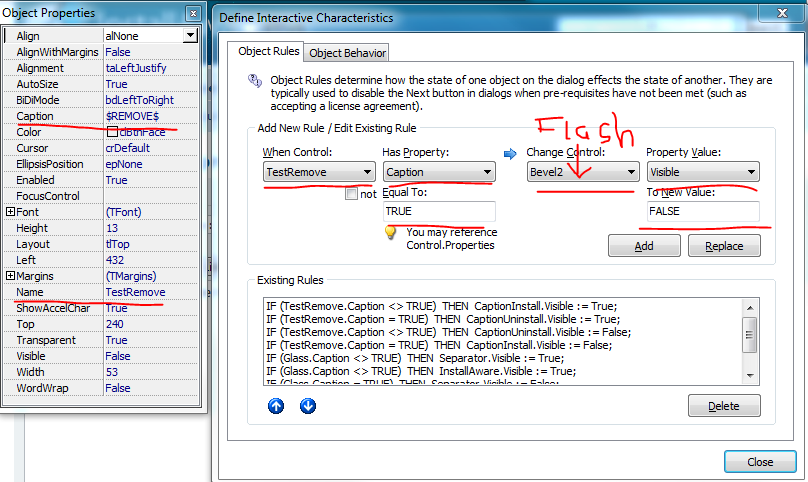Select the Cursor value crDefault

pos(128,148)
